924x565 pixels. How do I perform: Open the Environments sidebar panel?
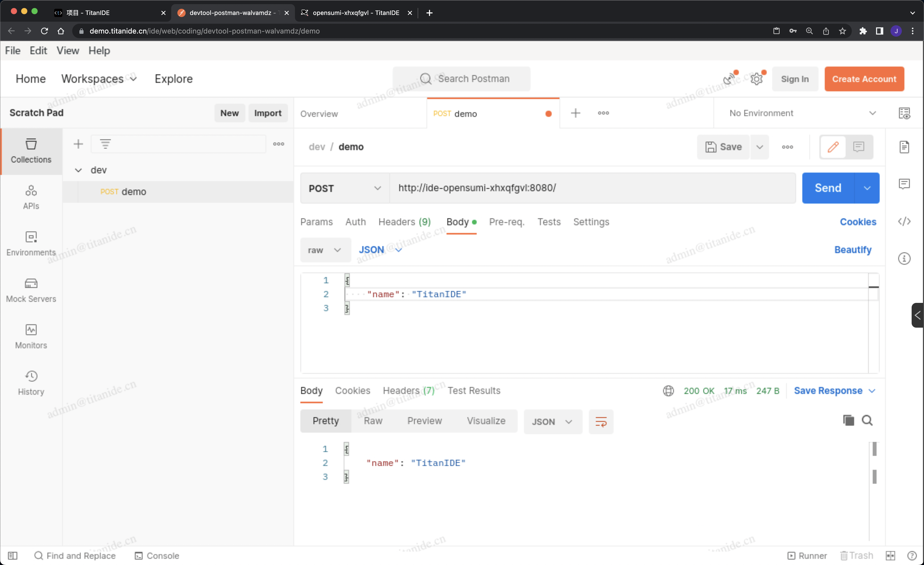pos(31,244)
